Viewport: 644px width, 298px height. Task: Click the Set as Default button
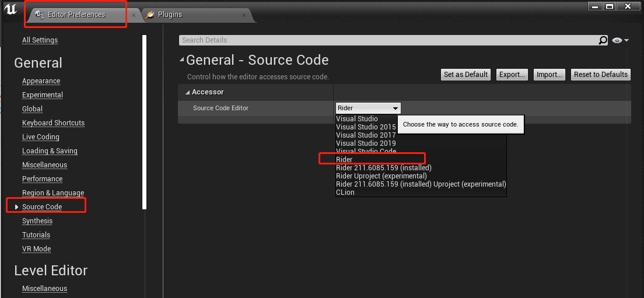[x=466, y=74]
